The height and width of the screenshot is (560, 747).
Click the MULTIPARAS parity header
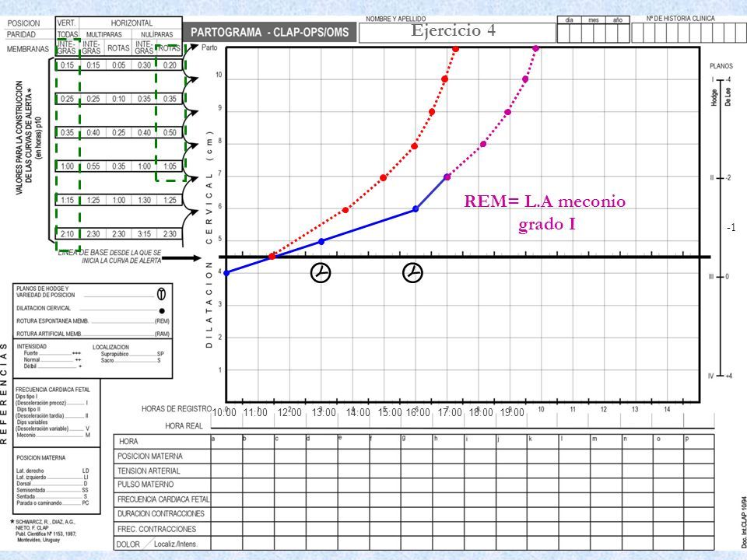(103, 35)
